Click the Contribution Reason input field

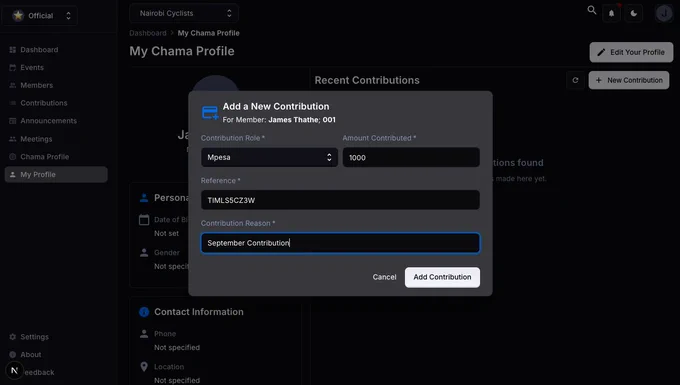(x=340, y=243)
